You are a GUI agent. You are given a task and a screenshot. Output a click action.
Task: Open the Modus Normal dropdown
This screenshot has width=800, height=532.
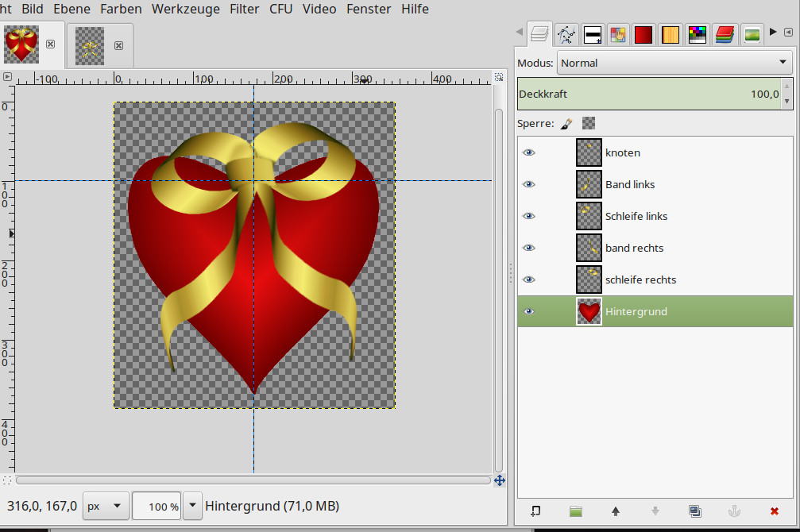[674, 63]
